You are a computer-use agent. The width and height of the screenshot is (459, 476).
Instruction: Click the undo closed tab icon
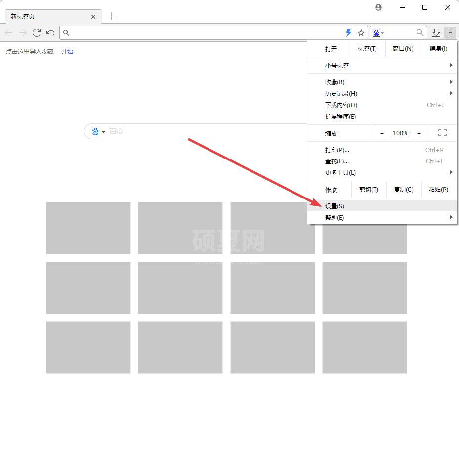pos(50,33)
